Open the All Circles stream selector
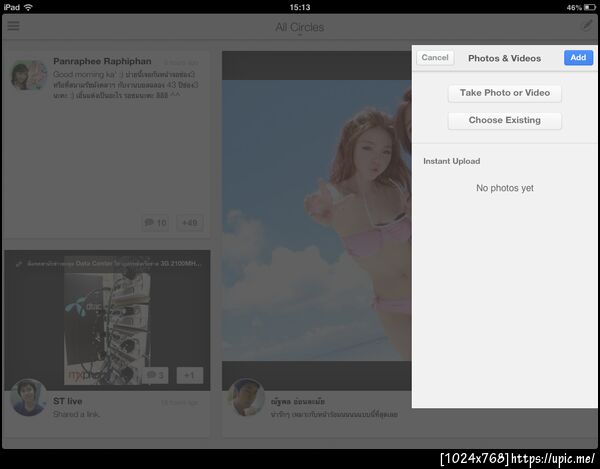 pos(300,28)
